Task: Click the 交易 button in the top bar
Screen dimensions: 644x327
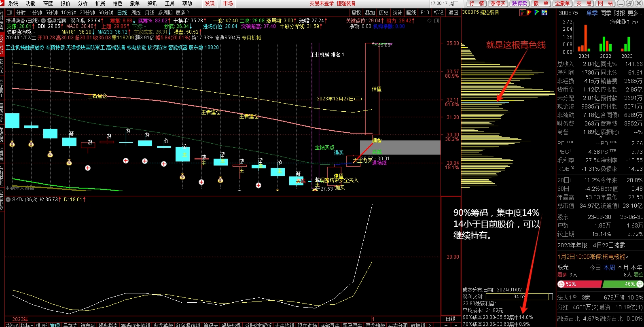Action: click(x=584, y=3)
